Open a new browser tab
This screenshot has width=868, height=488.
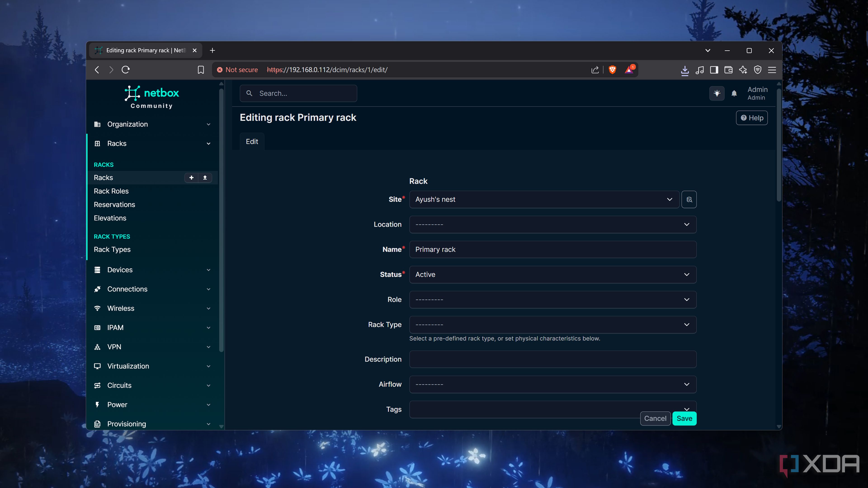click(212, 51)
